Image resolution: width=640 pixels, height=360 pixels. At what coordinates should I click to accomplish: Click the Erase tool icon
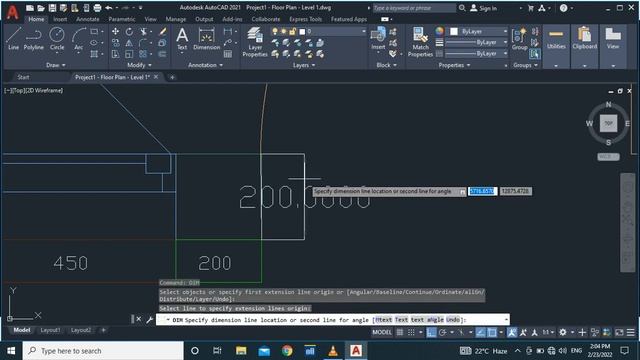coord(162,31)
